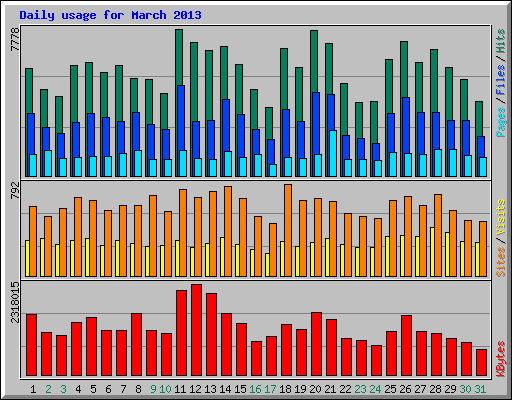Click day 7 on the date axis
Image resolution: width=512 pixels, height=400 pixels.
(123, 389)
